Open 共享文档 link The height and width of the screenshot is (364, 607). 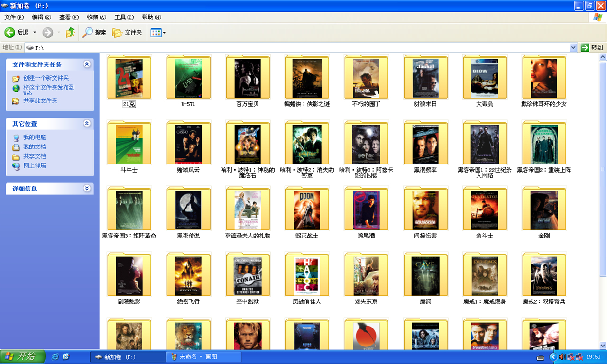(35, 156)
